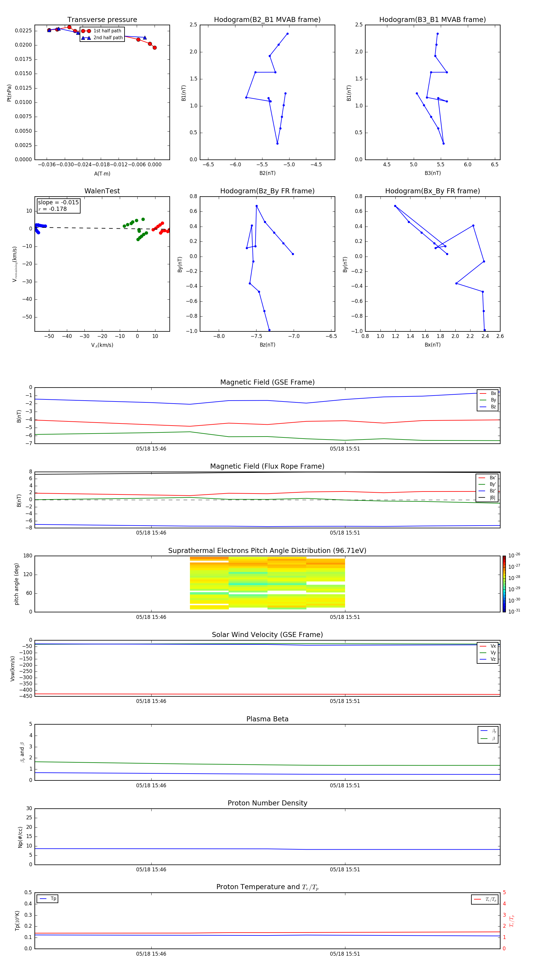Select the "Hodogram(Bx_By FR frame)" title

[x=432, y=191]
